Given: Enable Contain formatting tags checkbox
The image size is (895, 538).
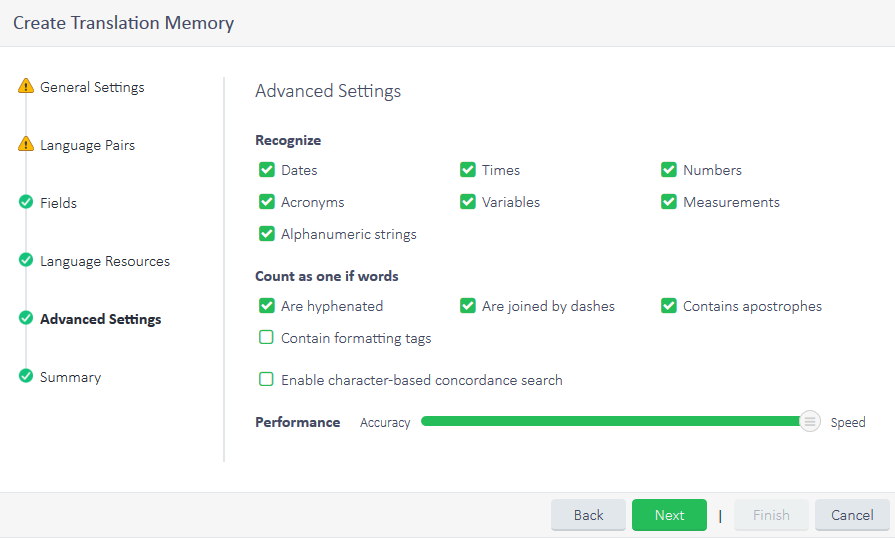Looking at the screenshot, I should tap(267, 338).
